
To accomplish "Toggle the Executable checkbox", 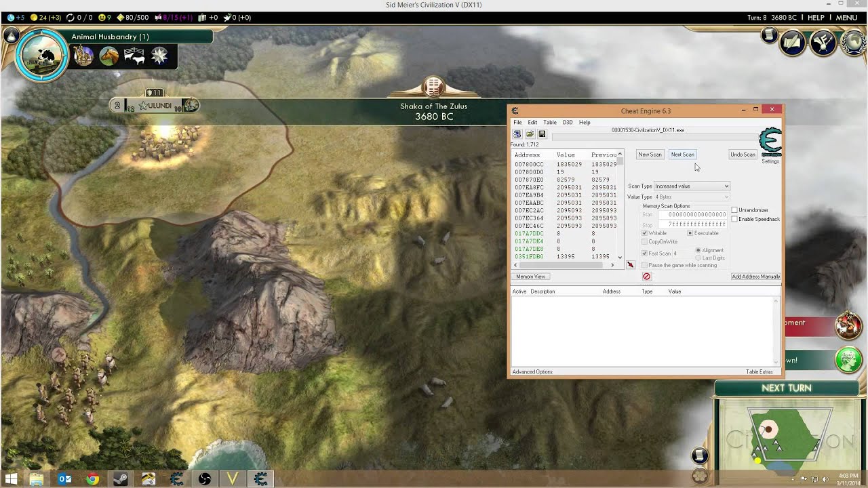I will point(690,233).
